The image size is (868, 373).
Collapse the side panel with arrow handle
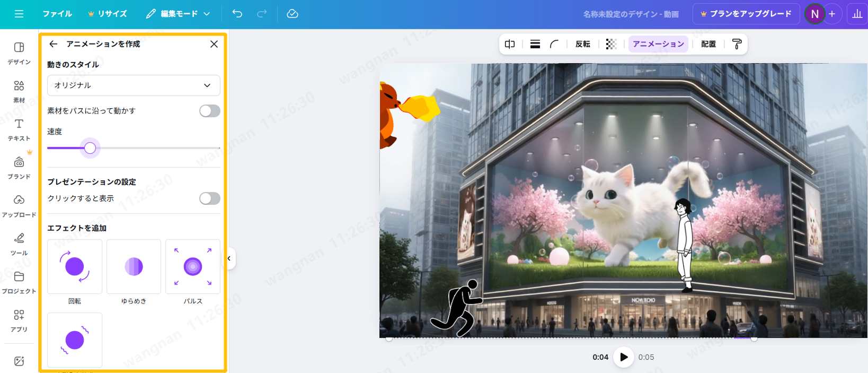point(229,258)
